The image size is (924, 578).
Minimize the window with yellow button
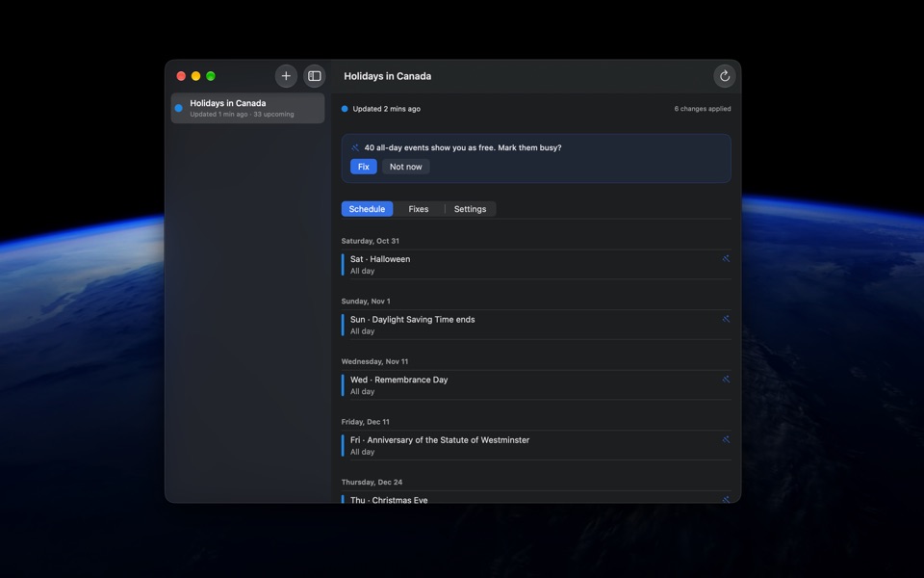point(196,76)
